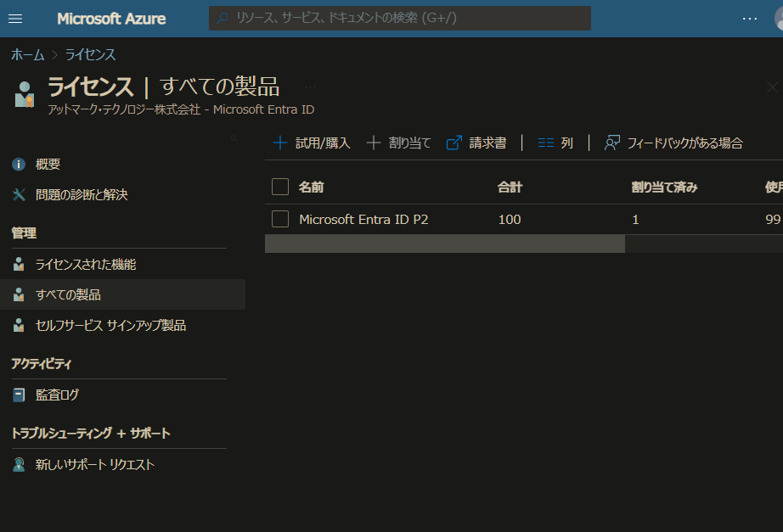Image resolution: width=783 pixels, height=532 pixels.
Task: Click フィードバックがある場合
Action: 673,143
